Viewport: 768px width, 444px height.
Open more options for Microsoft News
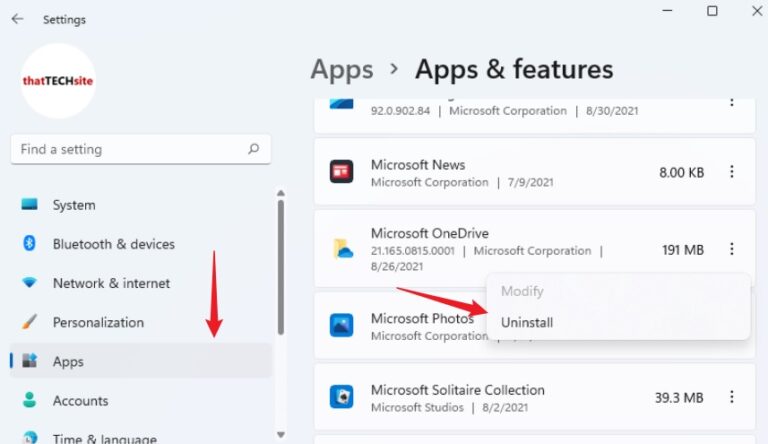tap(732, 172)
